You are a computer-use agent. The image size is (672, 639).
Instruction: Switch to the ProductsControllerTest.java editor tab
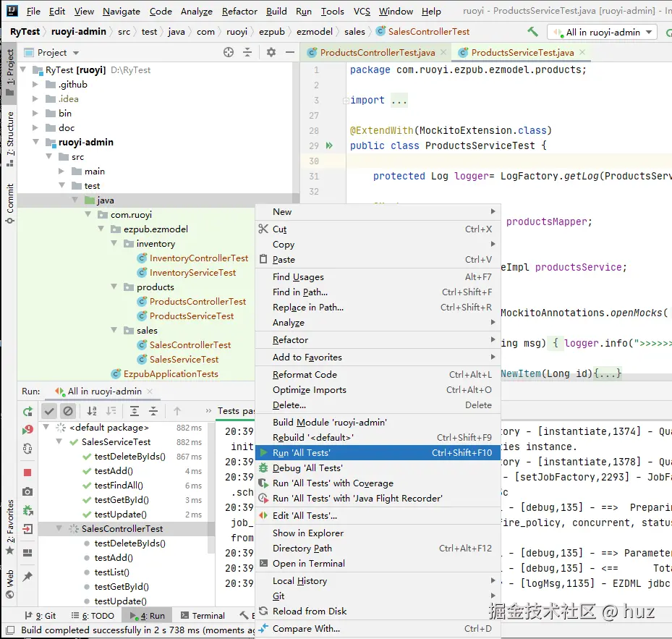tap(377, 52)
